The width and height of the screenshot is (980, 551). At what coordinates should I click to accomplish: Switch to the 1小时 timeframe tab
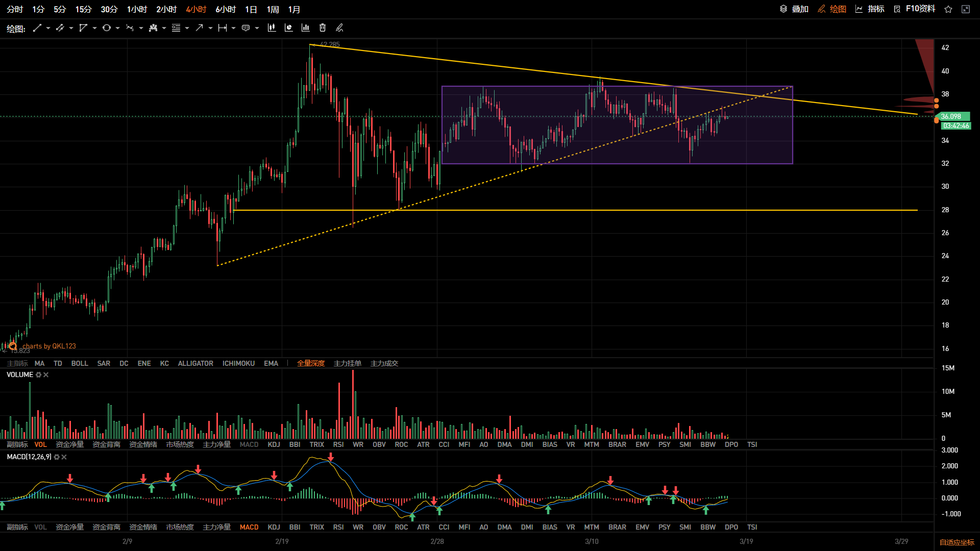[x=137, y=9]
